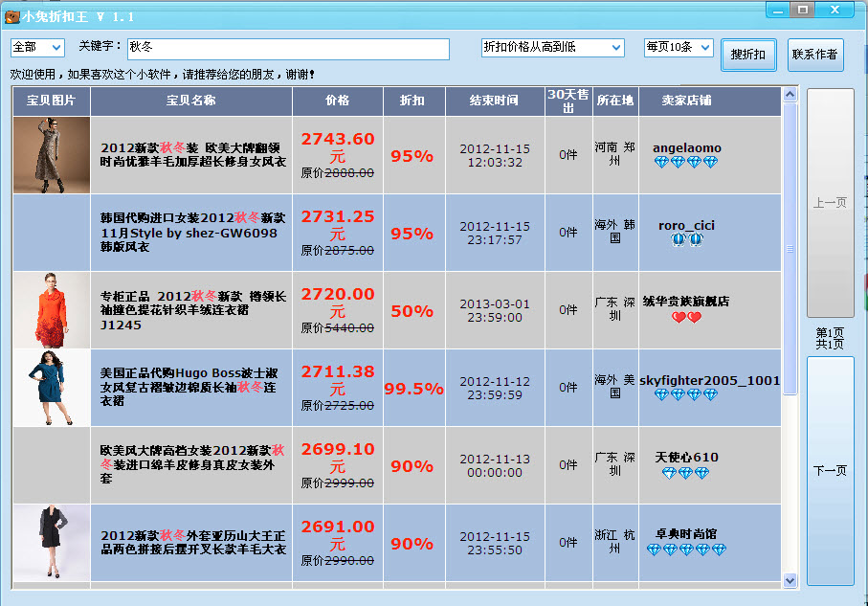The image size is (868, 606).
Task: Open item 羊绒连衣裙 J1245
Action: tap(192, 310)
